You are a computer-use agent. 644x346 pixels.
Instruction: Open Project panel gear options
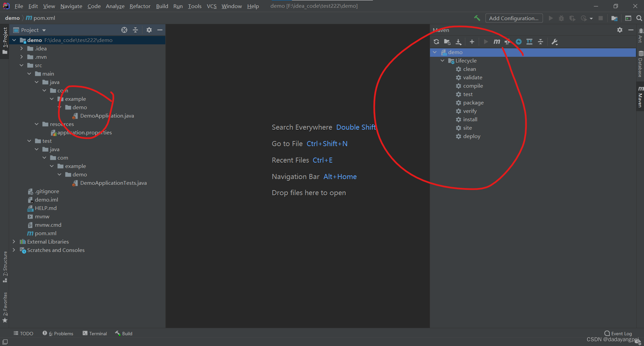(x=149, y=30)
